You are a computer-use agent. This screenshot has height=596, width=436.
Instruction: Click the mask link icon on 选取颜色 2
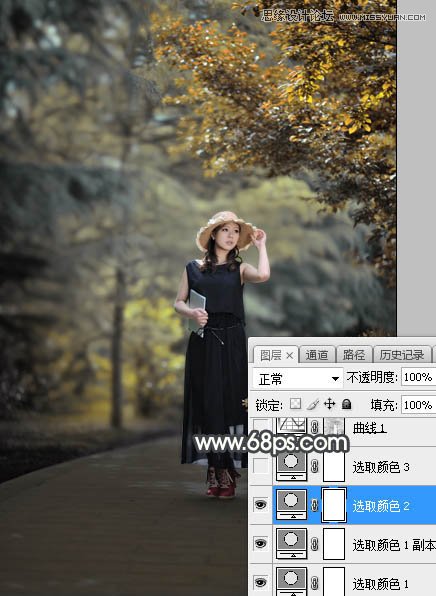pos(314,505)
